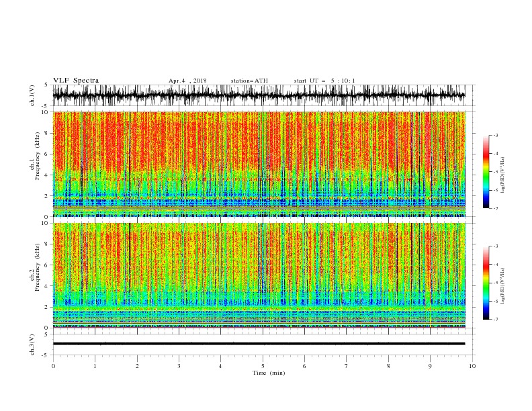Click the ch.2 spectrogram panel
Viewport: 532px width, 411px height.
[259, 275]
